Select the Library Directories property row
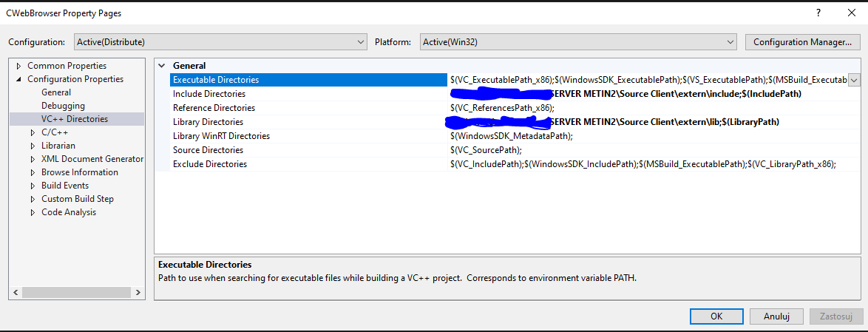Image resolution: width=868 pixels, height=332 pixels. (208, 122)
